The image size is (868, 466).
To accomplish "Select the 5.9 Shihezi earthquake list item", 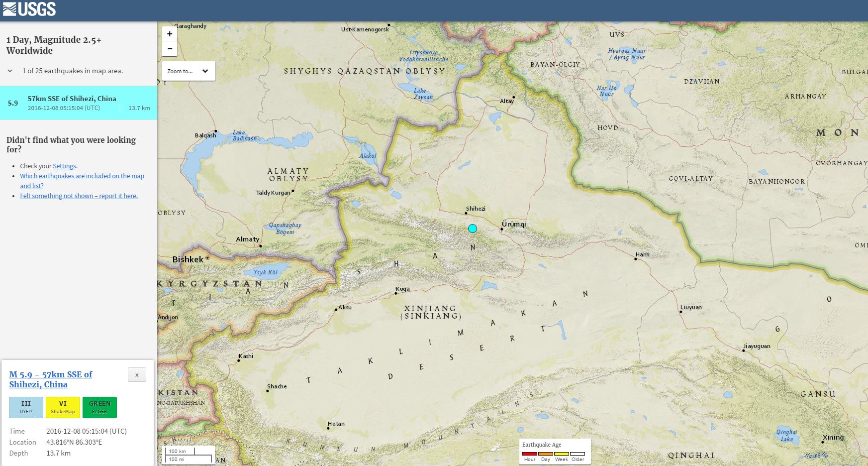I will point(79,103).
